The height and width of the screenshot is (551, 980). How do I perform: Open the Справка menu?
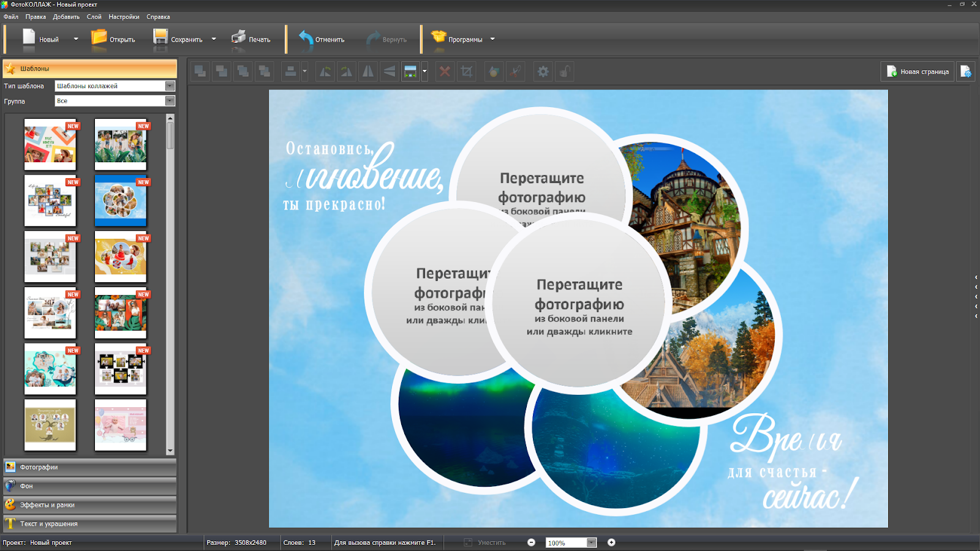(x=158, y=17)
